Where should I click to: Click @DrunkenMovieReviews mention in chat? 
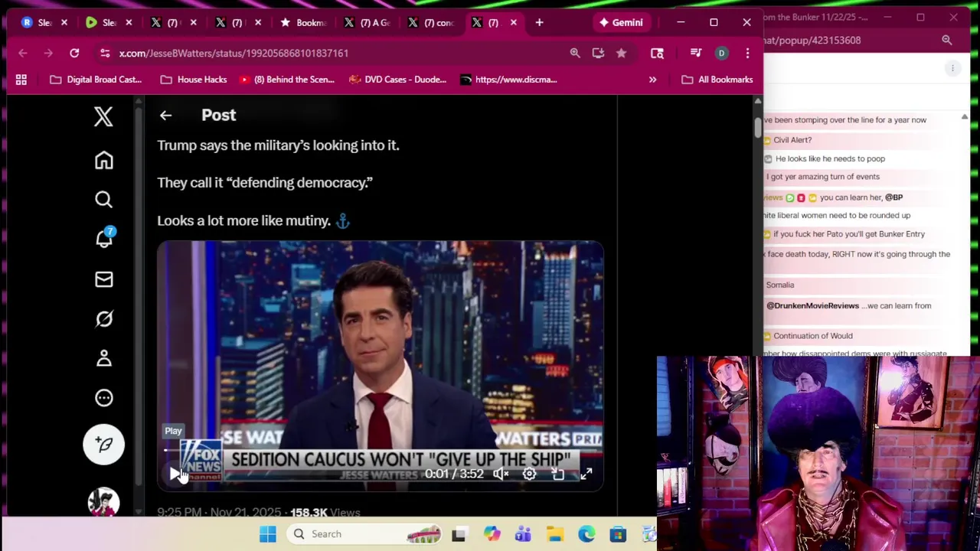click(812, 305)
